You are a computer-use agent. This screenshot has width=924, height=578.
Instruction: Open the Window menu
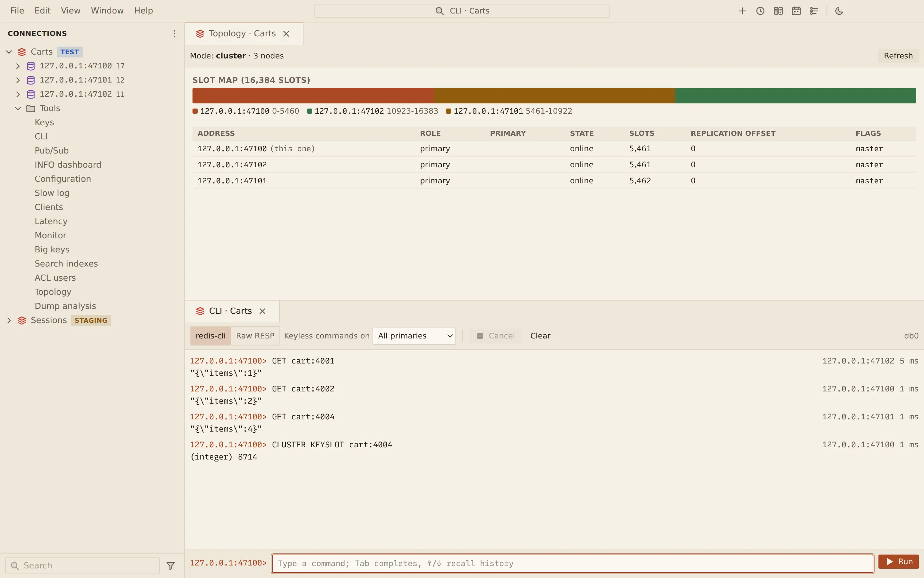click(x=107, y=11)
